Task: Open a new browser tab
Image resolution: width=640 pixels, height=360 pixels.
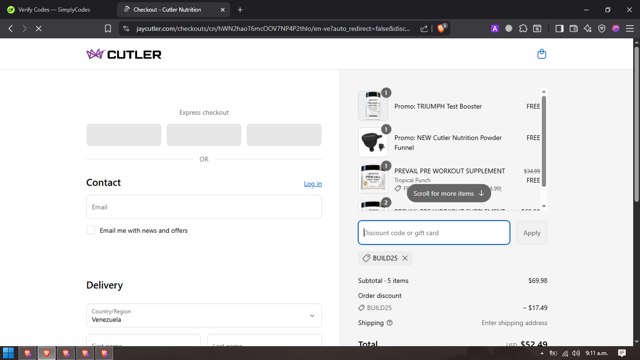Action: pos(240,9)
